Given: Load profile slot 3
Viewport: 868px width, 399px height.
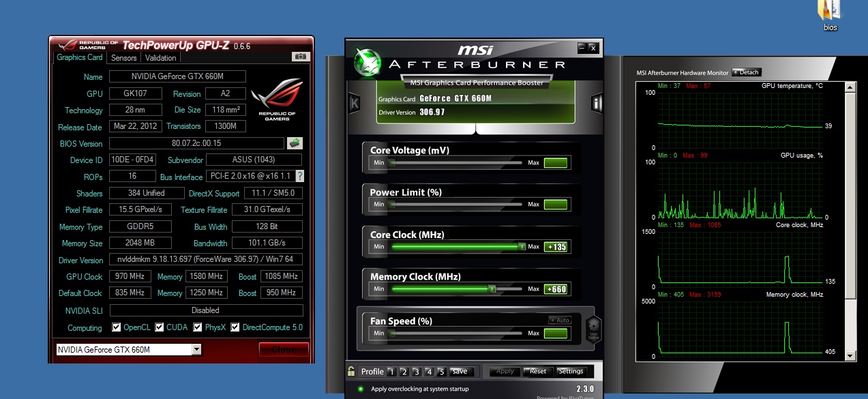Looking at the screenshot, I should pyautogui.click(x=416, y=372).
